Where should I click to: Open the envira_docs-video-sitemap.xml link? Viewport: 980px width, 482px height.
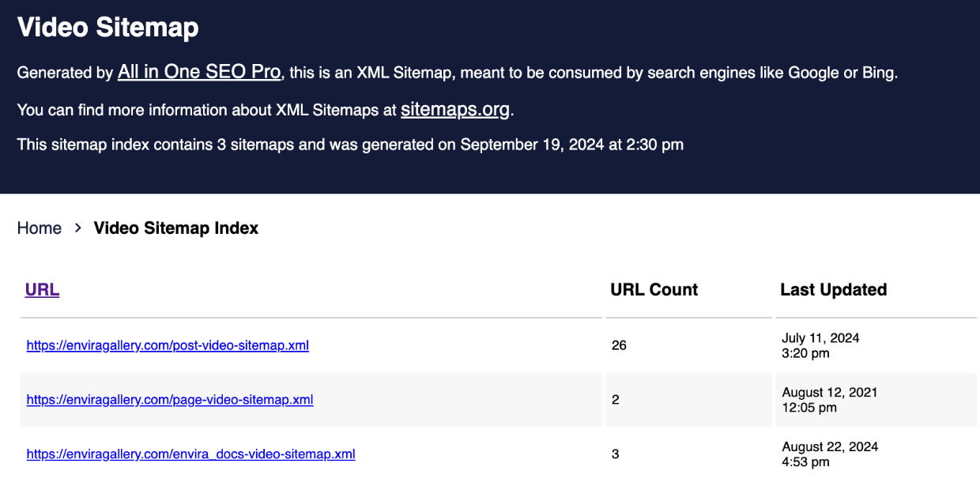coord(190,454)
